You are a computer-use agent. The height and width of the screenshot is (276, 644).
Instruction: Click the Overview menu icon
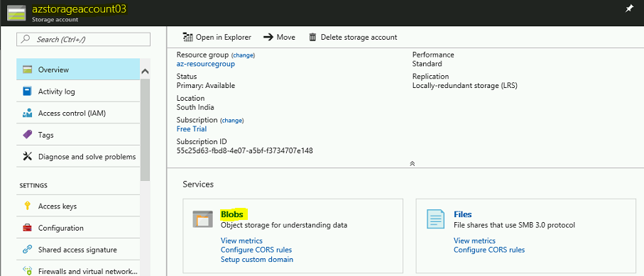(27, 70)
